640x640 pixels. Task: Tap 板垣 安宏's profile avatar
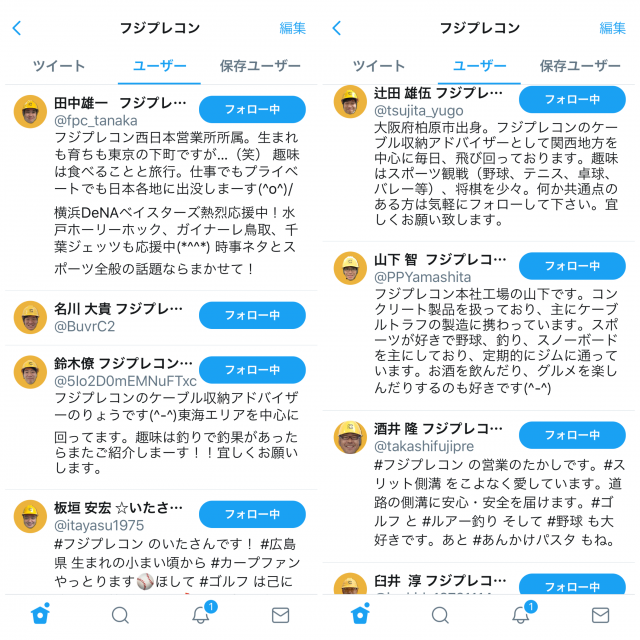click(30, 516)
